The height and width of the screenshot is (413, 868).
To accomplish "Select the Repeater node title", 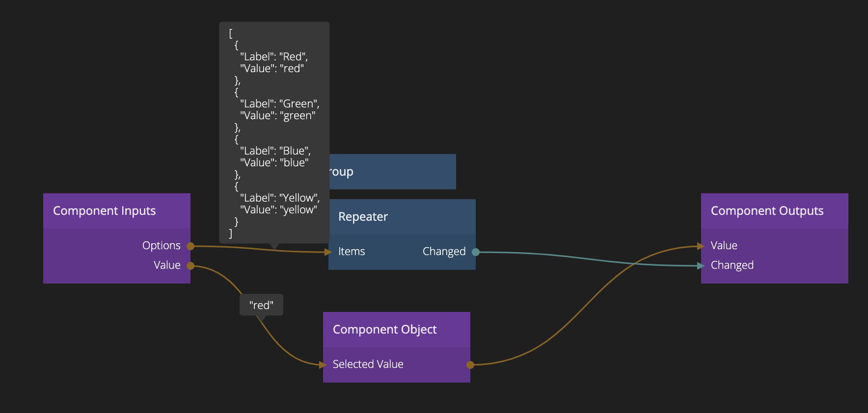I will (x=363, y=217).
